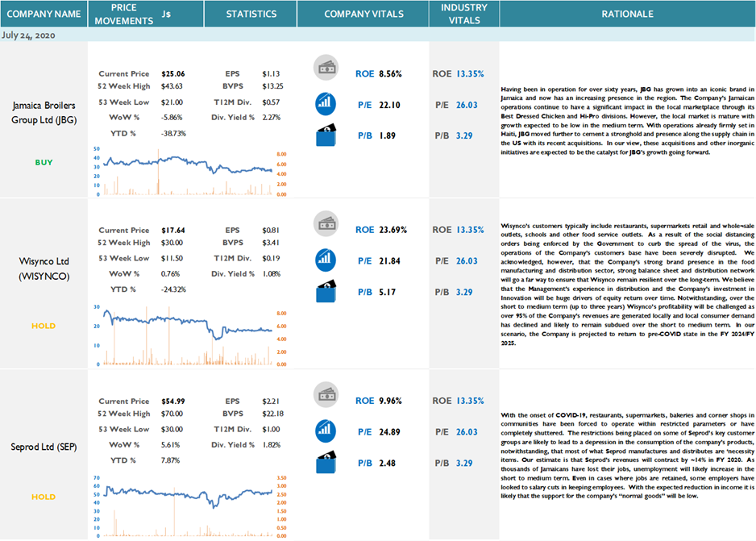
Task: Select the INDUSTRY VITALS column header
Action: point(463,14)
